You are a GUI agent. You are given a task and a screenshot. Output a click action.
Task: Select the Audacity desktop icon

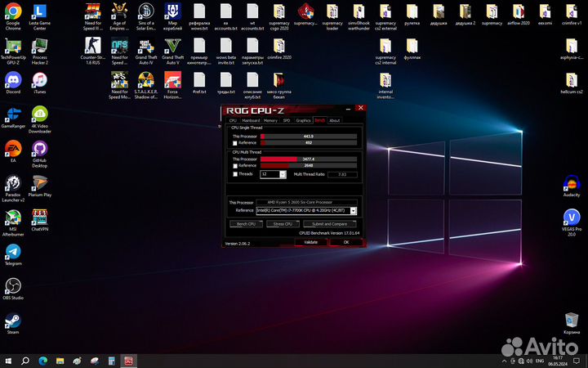coord(572,186)
